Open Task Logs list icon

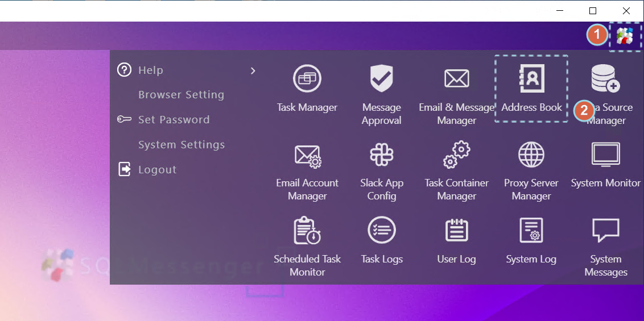tap(382, 230)
